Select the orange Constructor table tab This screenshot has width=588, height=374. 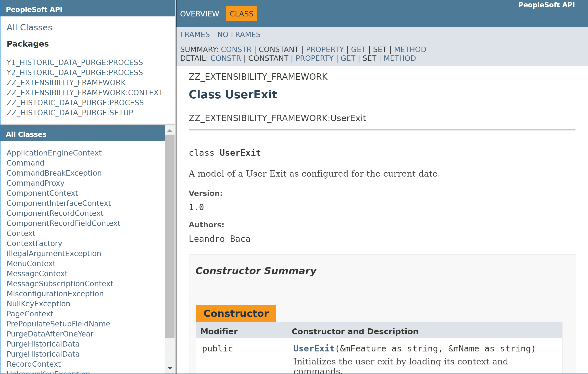coord(236,313)
